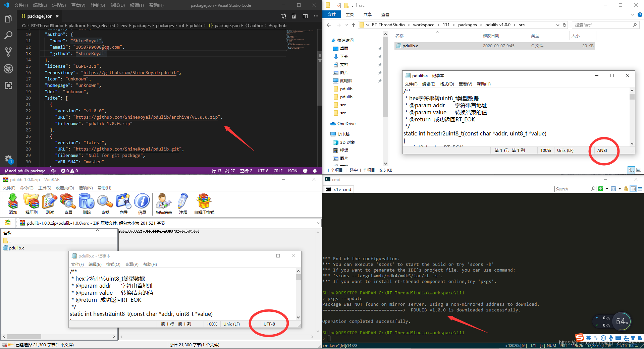Click the split editor icon in VS Code
The height and width of the screenshot is (349, 644).
click(x=305, y=16)
